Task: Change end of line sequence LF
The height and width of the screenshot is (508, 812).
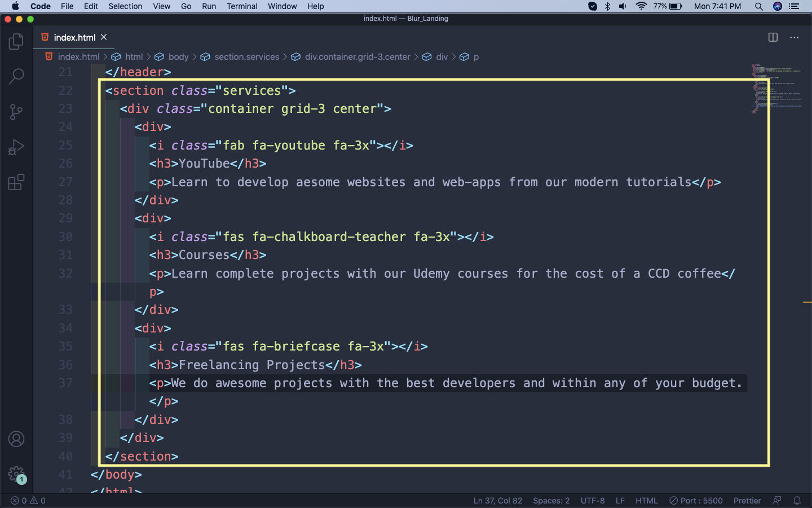Action: pyautogui.click(x=620, y=501)
